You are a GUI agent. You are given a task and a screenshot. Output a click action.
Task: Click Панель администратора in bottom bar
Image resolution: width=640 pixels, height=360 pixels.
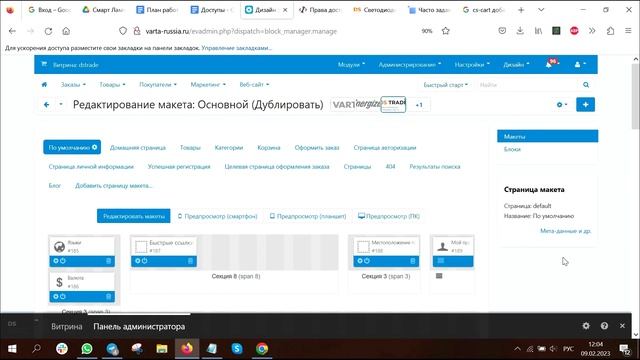coord(139,327)
